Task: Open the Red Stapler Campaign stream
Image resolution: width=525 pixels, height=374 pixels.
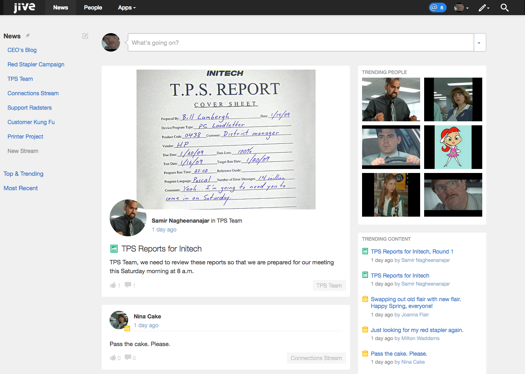Action: point(36,64)
